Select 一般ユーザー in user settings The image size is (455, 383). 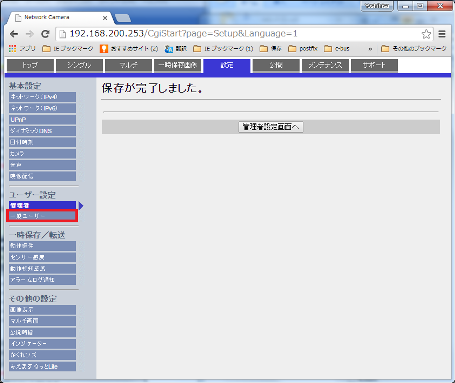[x=42, y=216]
